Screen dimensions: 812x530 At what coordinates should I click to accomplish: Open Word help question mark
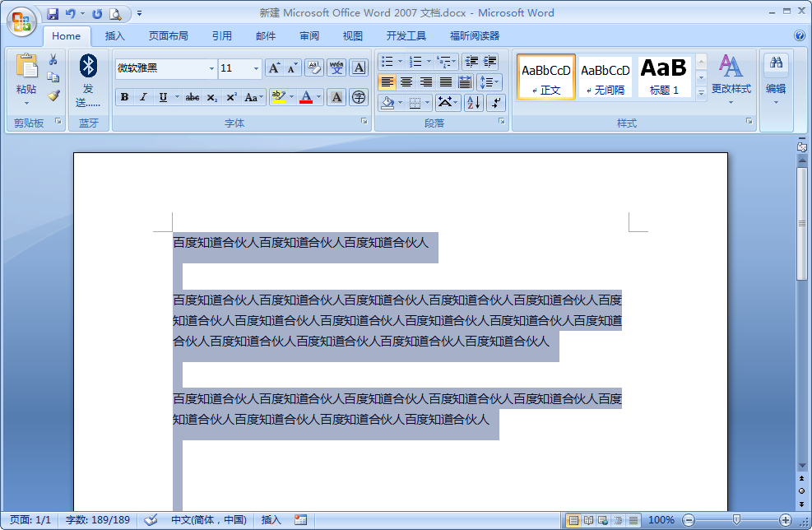(799, 35)
